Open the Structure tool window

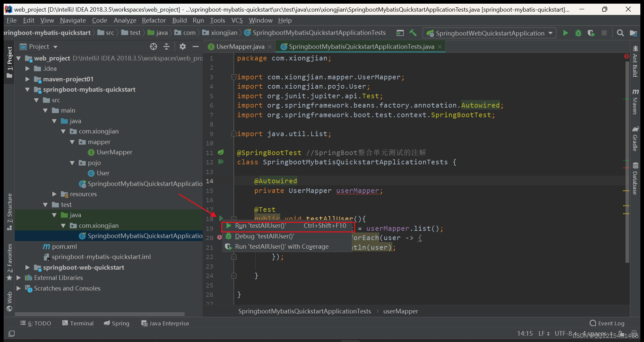tap(10, 212)
